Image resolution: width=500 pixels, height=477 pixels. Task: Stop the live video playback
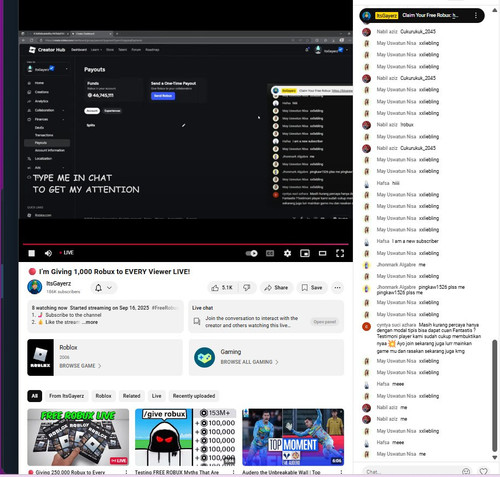tap(31, 253)
